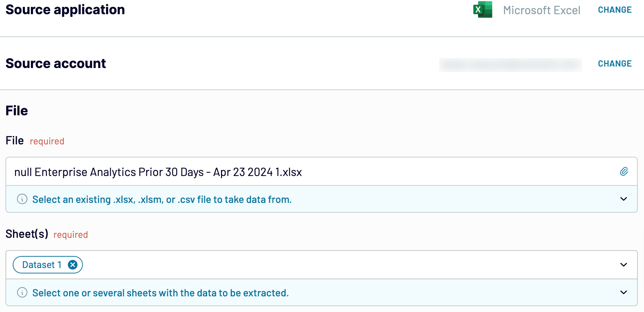Click the info icon beside sheets hint

tap(22, 293)
